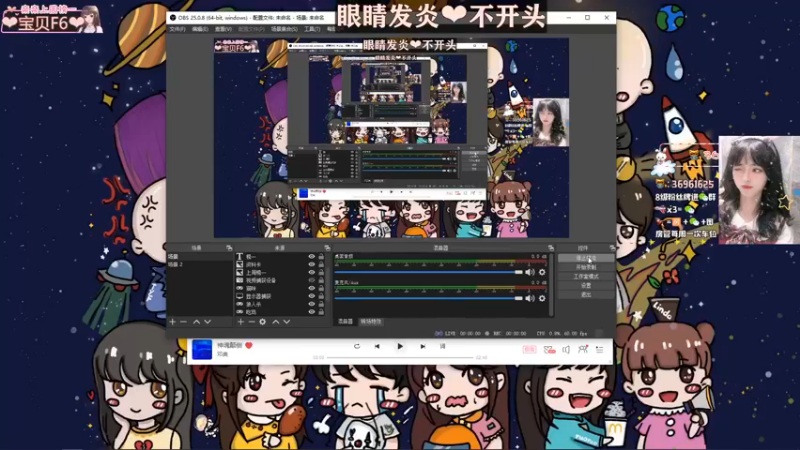Add a new source with Sources panel plus icon
Viewport: 800px width, 450px height.
pyautogui.click(x=240, y=322)
